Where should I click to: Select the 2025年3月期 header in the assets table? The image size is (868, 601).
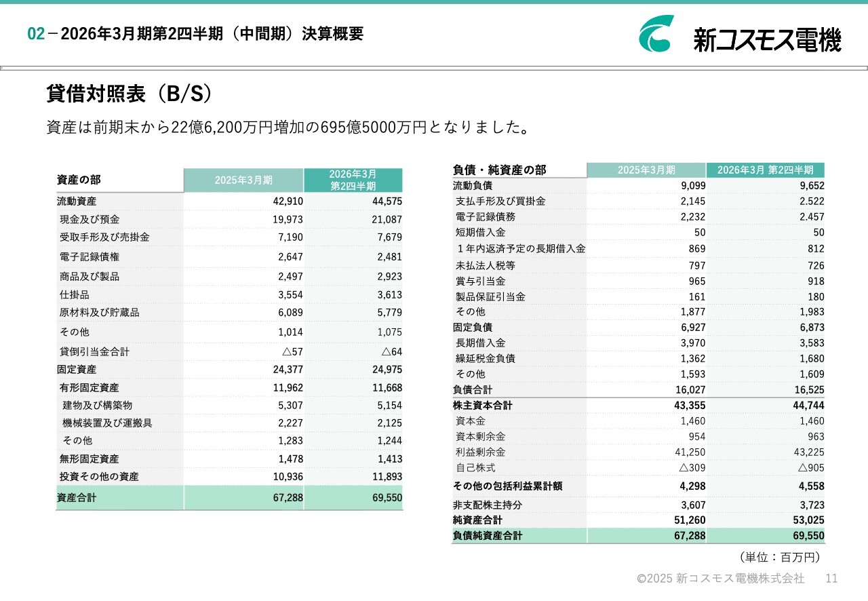243,180
